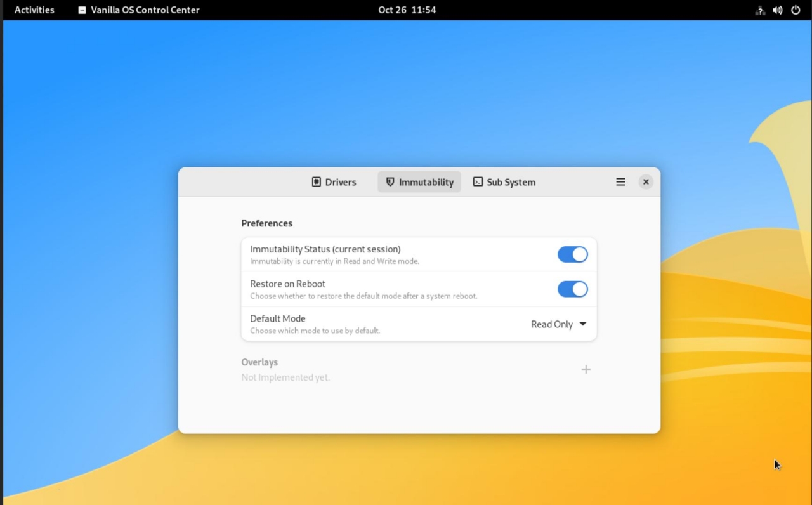Toggle off Immutability Status for current session
The height and width of the screenshot is (505, 812).
572,254
